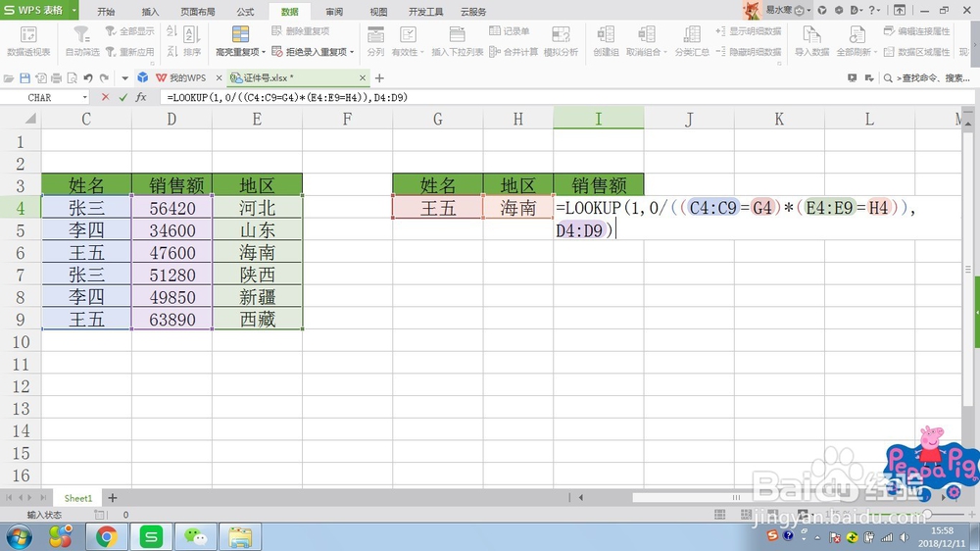Switch to the 开始 ribbon tab
The width and height of the screenshot is (980, 551).
pyautogui.click(x=106, y=11)
